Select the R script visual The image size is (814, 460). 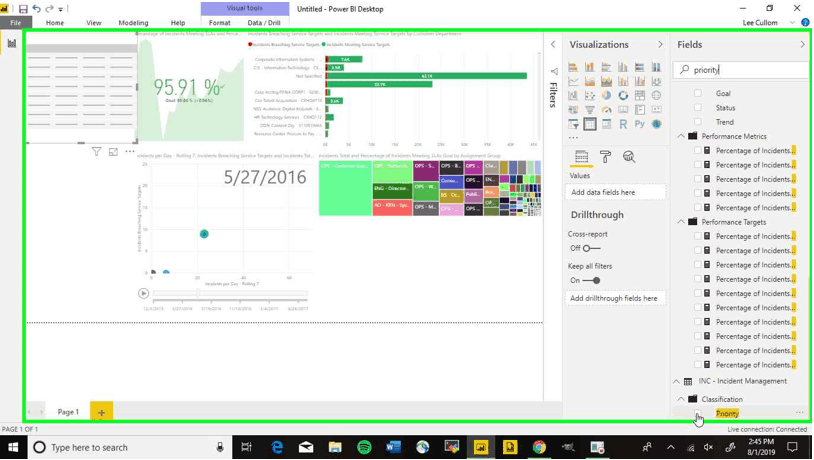point(623,124)
